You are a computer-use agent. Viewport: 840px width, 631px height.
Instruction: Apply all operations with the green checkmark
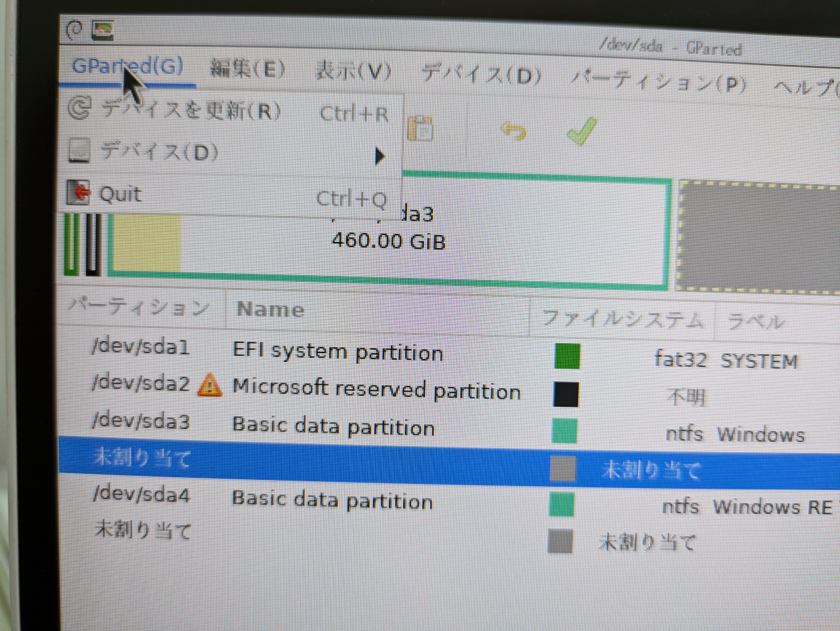pos(582,131)
